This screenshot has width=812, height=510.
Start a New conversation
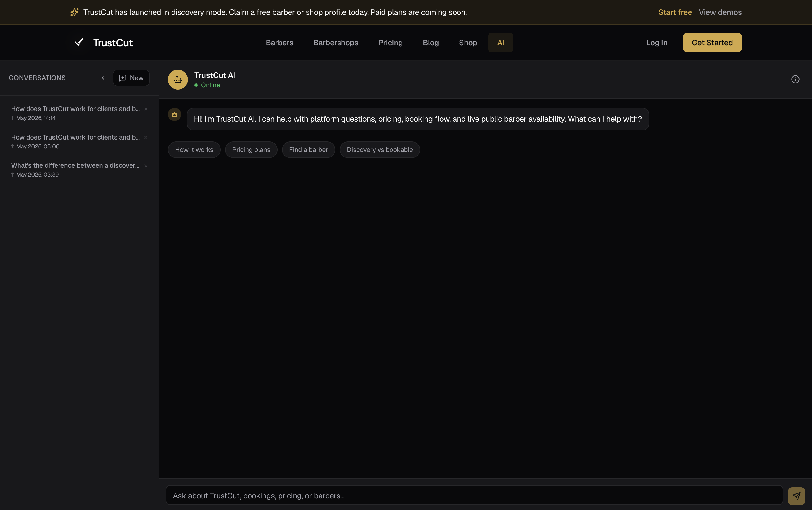(131, 78)
